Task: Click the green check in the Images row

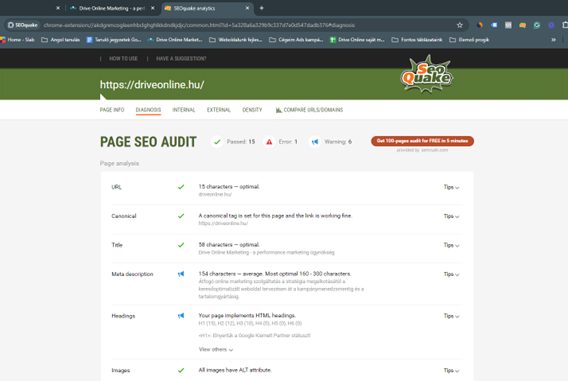Action: coord(181,370)
